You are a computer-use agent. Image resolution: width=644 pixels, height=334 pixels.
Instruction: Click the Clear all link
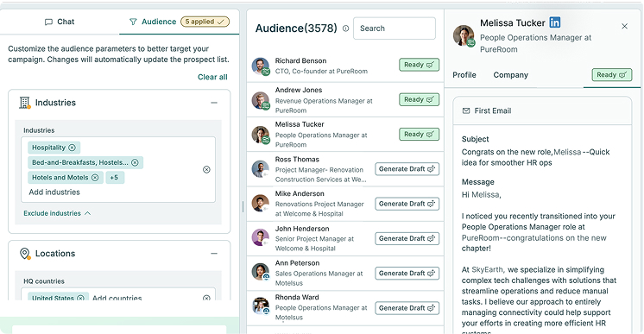[x=212, y=77]
